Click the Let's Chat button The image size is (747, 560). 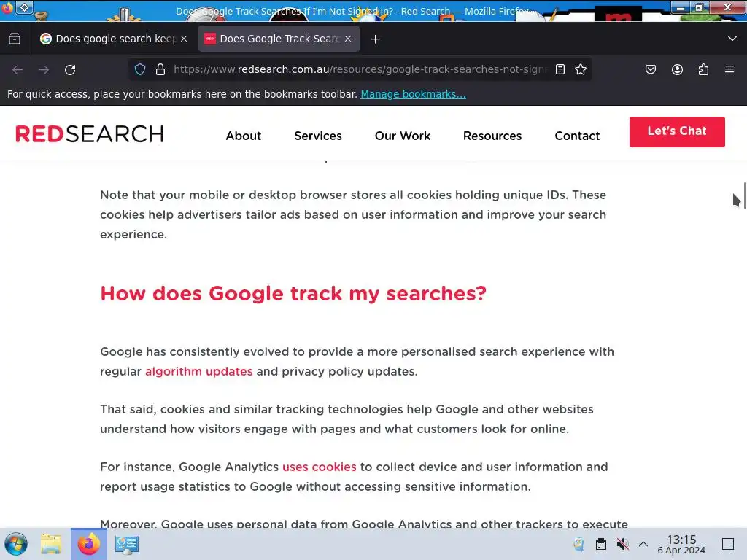(677, 132)
